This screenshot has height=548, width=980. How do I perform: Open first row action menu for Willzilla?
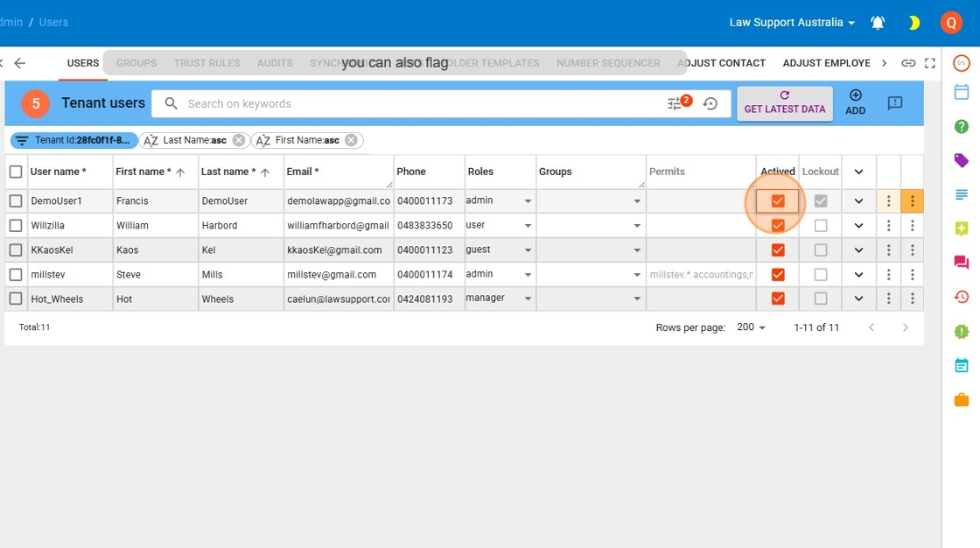click(x=889, y=225)
